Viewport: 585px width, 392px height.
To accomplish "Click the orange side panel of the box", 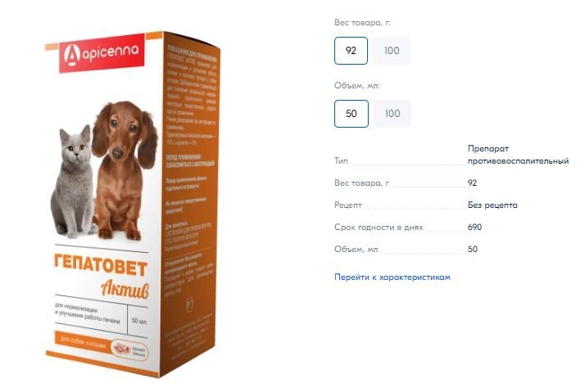I will pyautogui.click(x=190, y=205).
